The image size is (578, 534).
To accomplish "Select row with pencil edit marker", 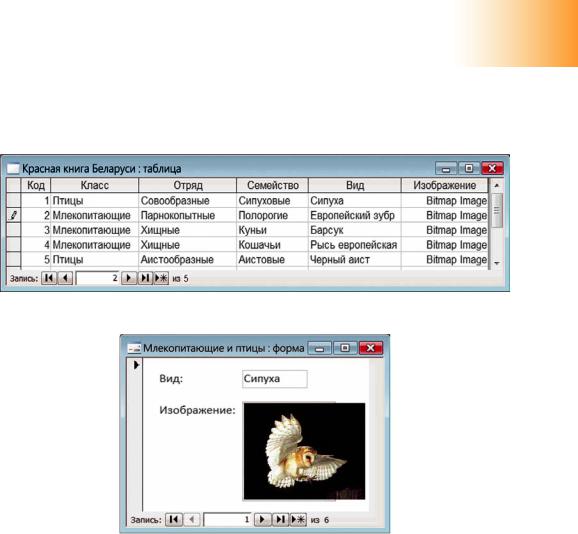I will 14,215.
